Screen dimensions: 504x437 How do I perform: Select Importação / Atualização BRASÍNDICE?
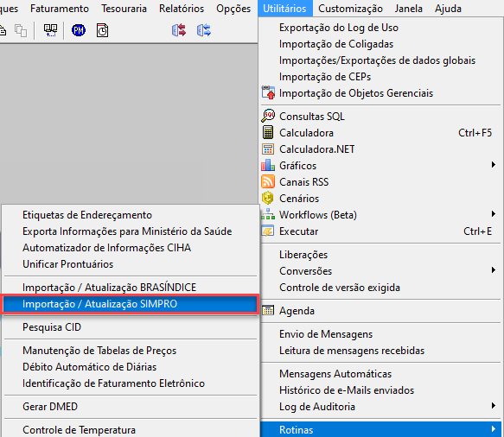click(x=131, y=288)
